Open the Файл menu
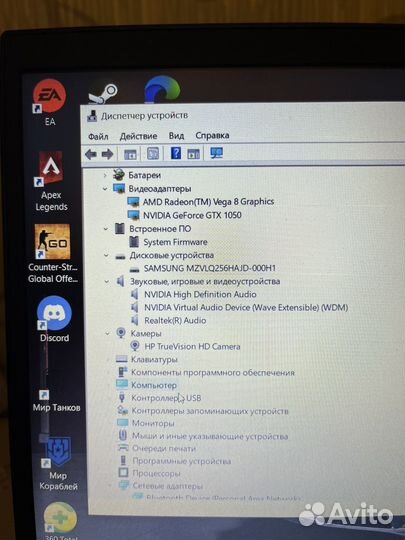 [x=98, y=137]
